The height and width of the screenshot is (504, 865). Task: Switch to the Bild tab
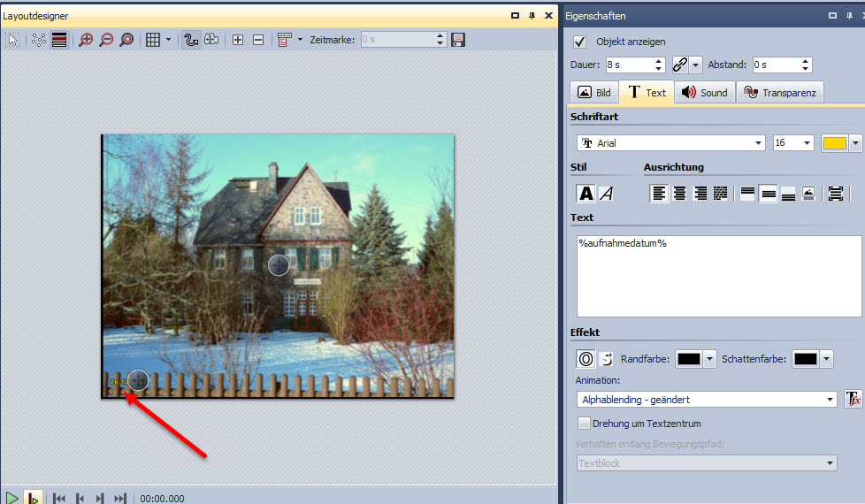click(594, 92)
